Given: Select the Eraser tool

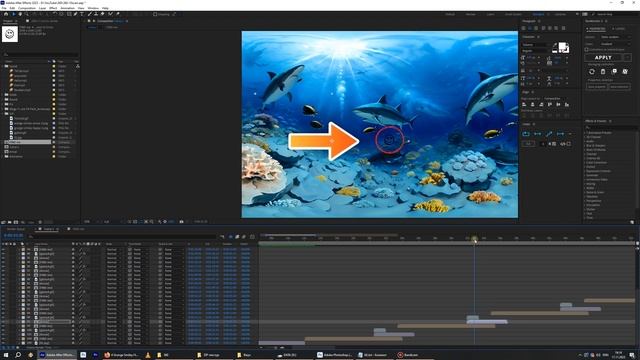Looking at the screenshot, I should [x=102, y=14].
